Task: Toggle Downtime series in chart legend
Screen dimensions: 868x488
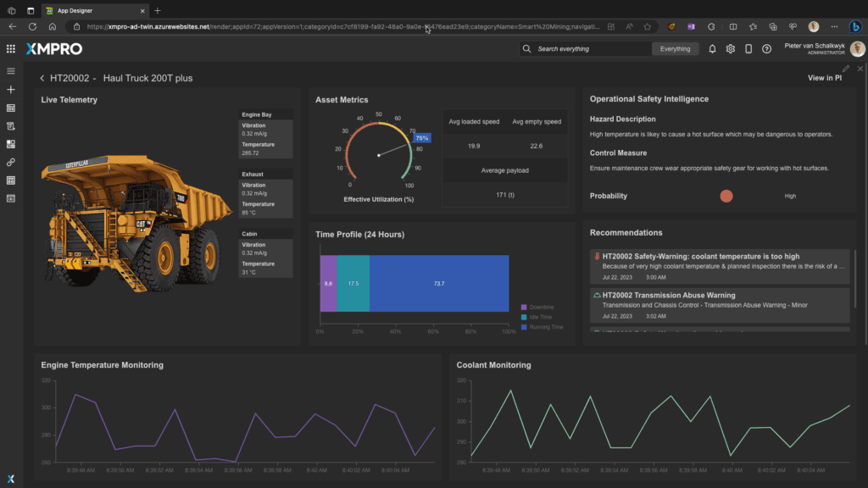Action: click(x=541, y=307)
